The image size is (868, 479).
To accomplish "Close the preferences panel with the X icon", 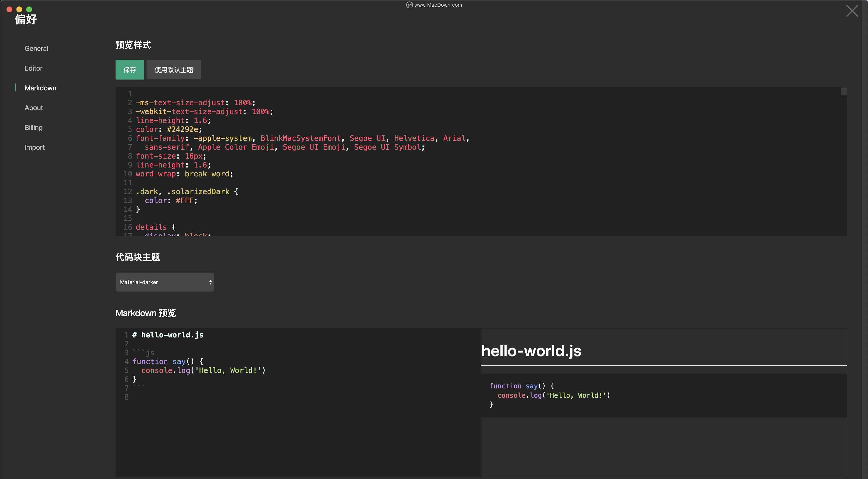I will [852, 11].
